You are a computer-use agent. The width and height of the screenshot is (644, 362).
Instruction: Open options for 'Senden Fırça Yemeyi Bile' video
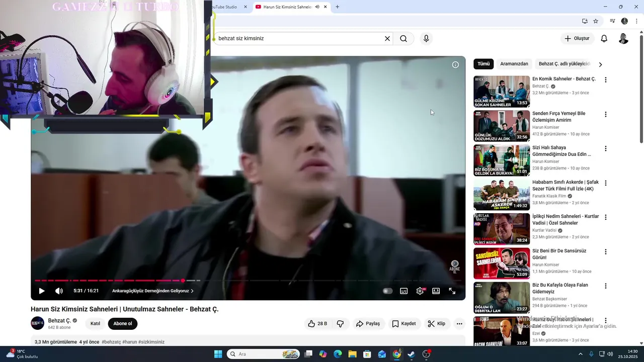coord(606,114)
